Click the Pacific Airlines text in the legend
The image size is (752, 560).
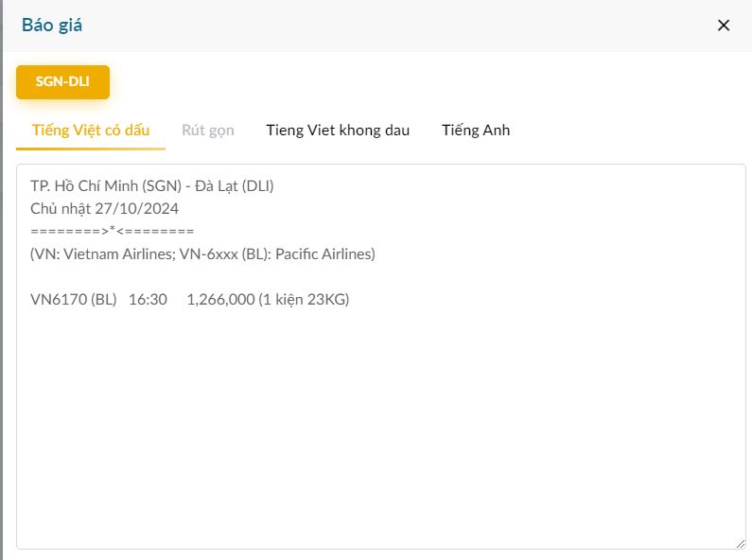[324, 254]
